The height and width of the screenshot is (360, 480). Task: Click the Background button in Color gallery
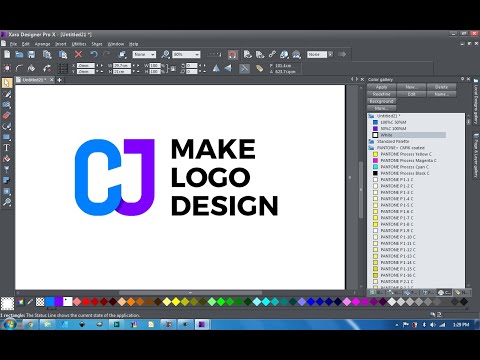coord(381,101)
